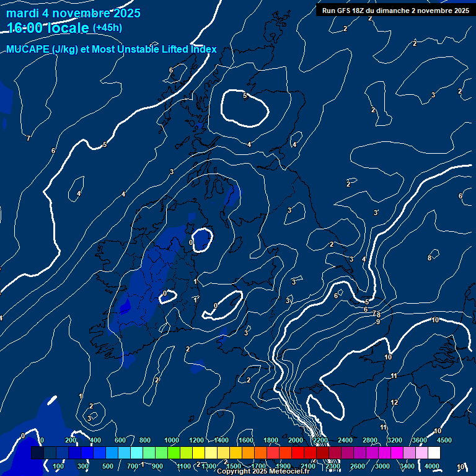The image size is (476, 476).
Task: Click the white swatch ending the color legend
Action: 434,452
